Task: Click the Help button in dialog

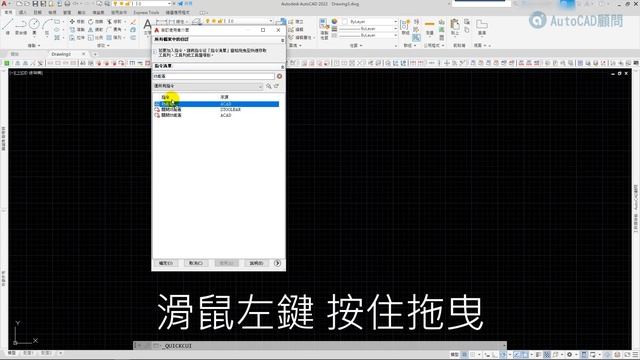Action: (256, 263)
